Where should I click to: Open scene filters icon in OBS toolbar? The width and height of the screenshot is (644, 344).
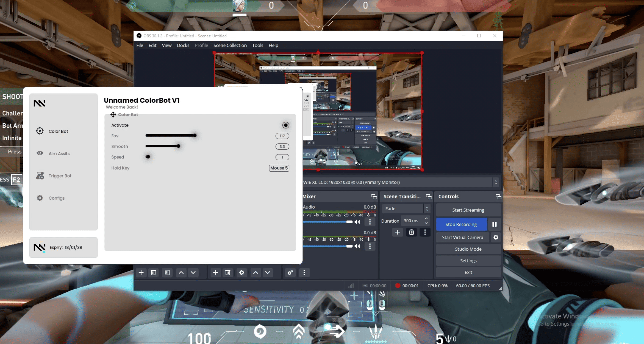[x=167, y=272]
